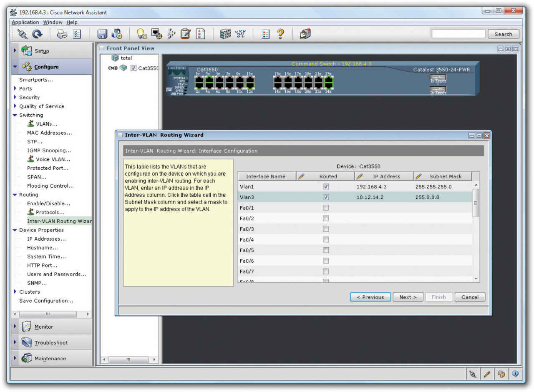Check the Routed checkbox for Fa0/1

click(x=326, y=208)
